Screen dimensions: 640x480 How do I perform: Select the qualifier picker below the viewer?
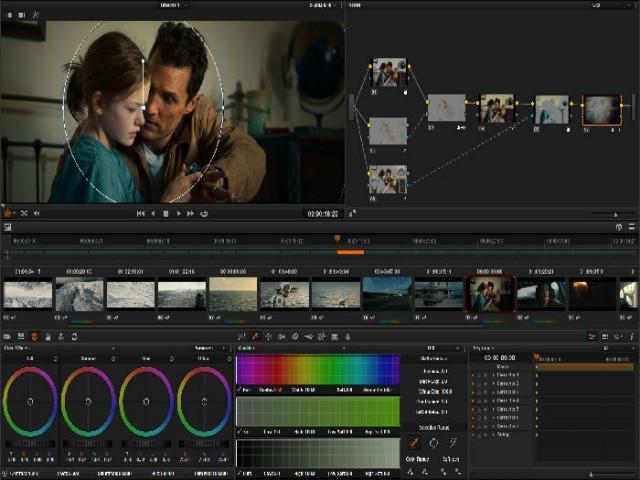coord(8,213)
